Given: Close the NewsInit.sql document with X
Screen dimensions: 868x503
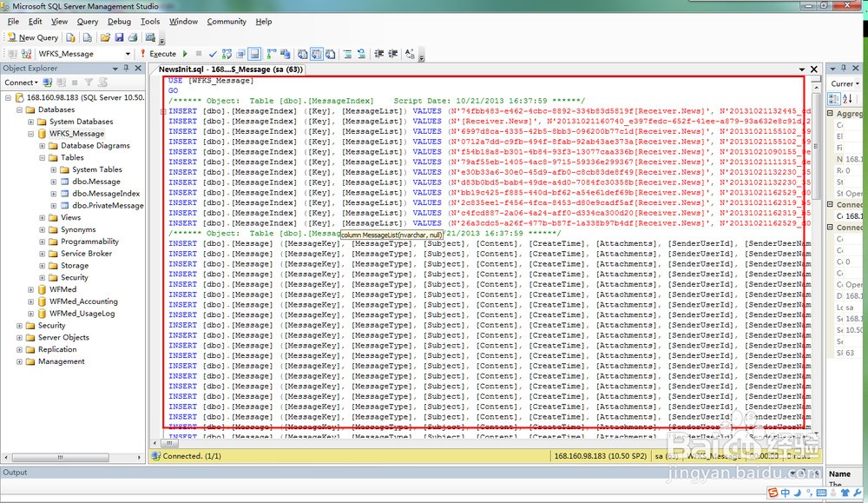Looking at the screenshot, I should pyautogui.click(x=814, y=69).
